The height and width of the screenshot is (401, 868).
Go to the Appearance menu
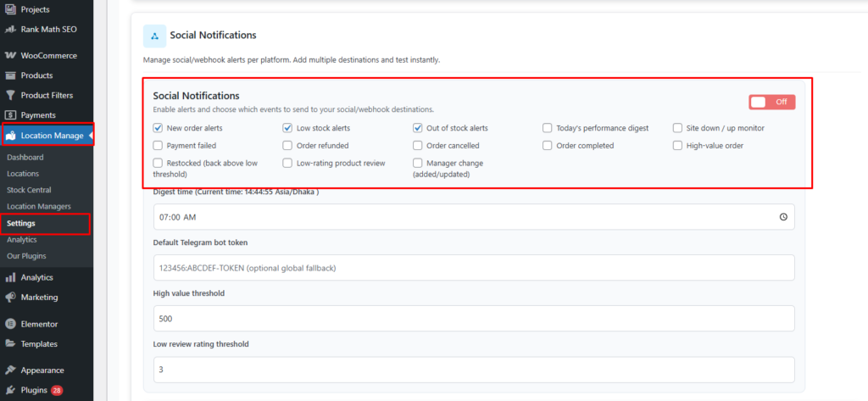tap(44, 370)
